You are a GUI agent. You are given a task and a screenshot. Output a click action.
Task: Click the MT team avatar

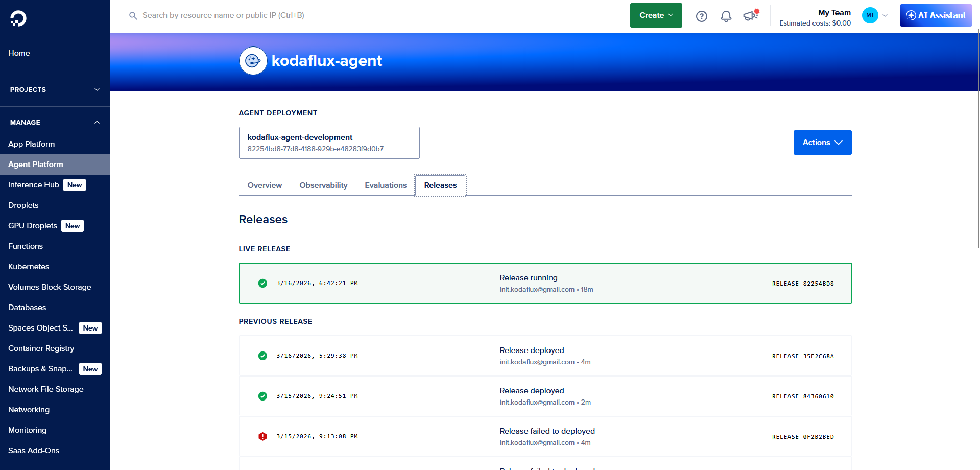point(870,15)
